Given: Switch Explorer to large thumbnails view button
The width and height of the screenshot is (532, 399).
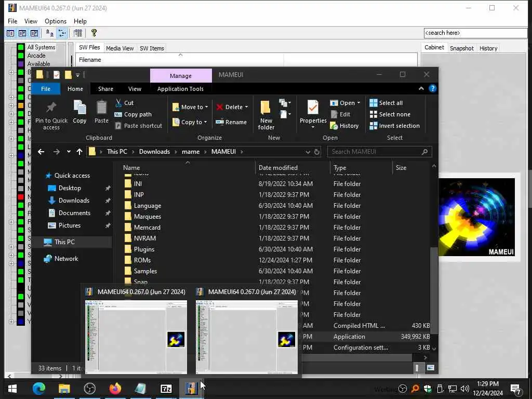Looking at the screenshot, I should click(431, 368).
